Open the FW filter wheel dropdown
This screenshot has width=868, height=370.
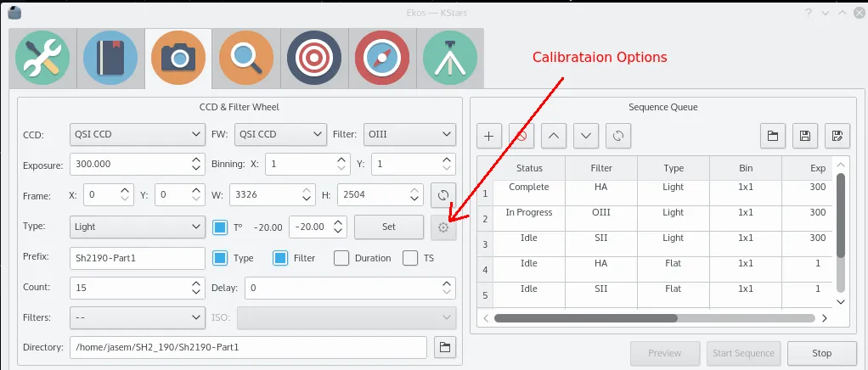pyautogui.click(x=280, y=134)
